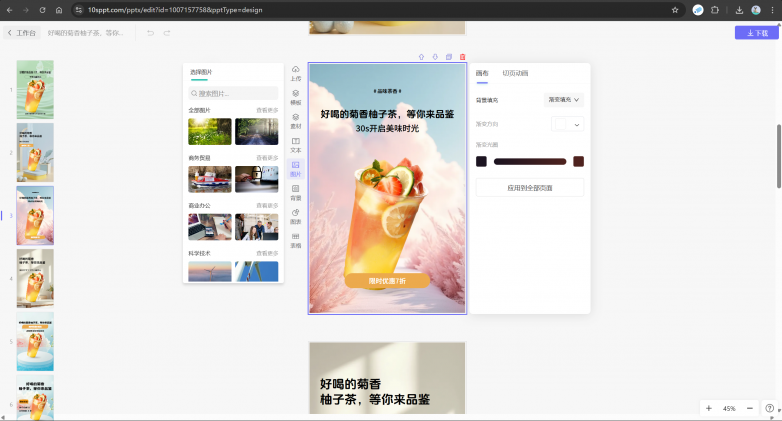
Task: Click the 45% zoom level value
Action: (x=729, y=408)
